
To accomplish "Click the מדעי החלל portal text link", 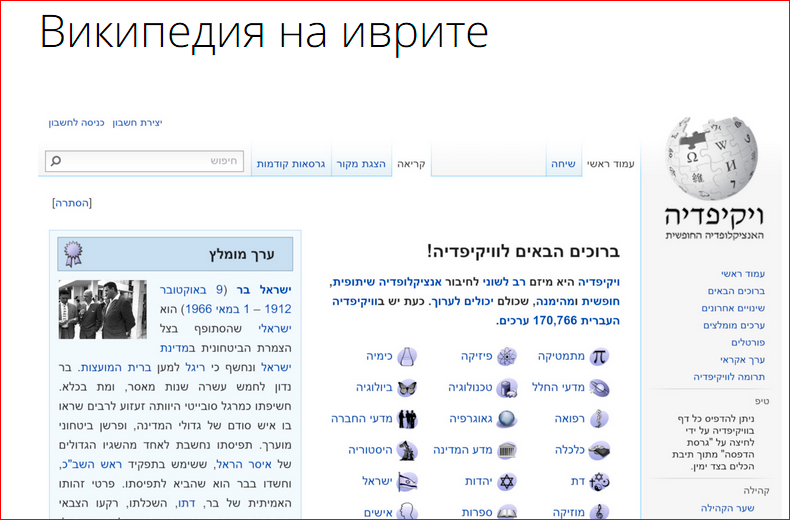I will [x=558, y=387].
